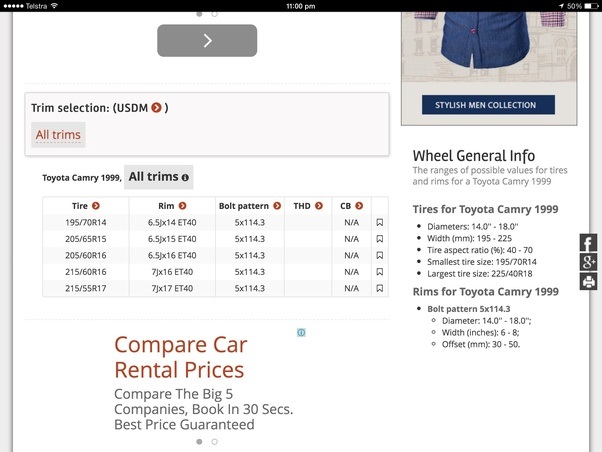Click the Bolt pattern 5x114.3 bullet

coord(469,309)
